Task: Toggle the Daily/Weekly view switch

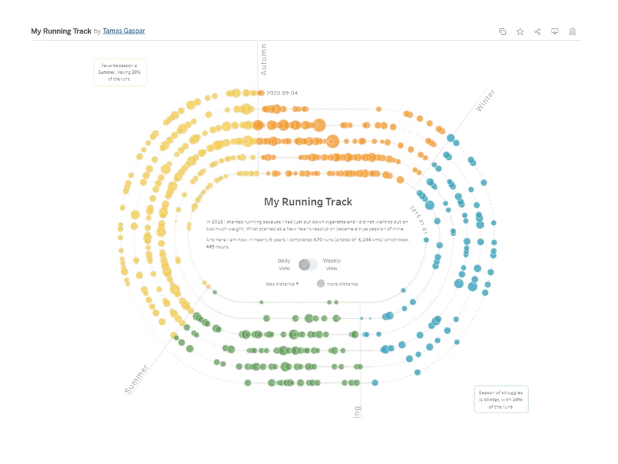Action: [x=308, y=265]
